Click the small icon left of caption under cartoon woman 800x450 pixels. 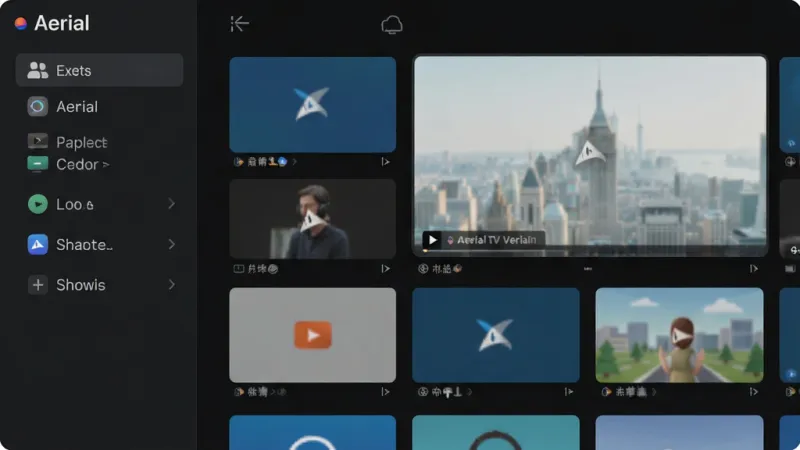(x=606, y=392)
